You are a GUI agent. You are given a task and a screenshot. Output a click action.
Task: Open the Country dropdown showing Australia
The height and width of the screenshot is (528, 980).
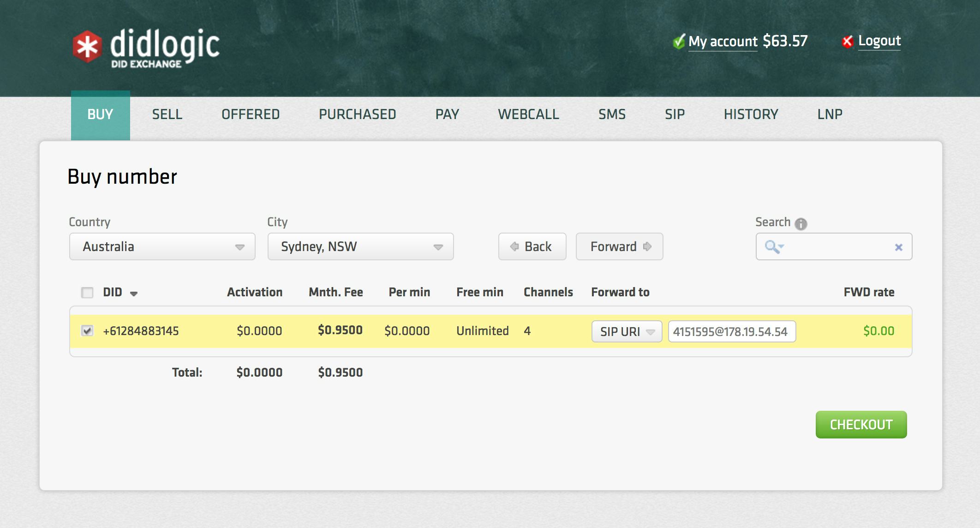click(x=162, y=246)
